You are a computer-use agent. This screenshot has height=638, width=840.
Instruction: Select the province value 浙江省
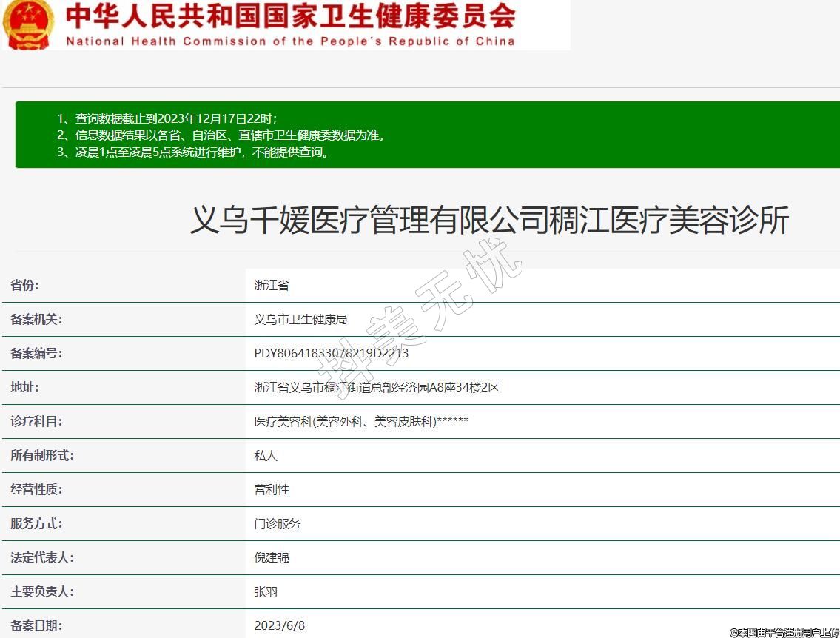point(272,286)
